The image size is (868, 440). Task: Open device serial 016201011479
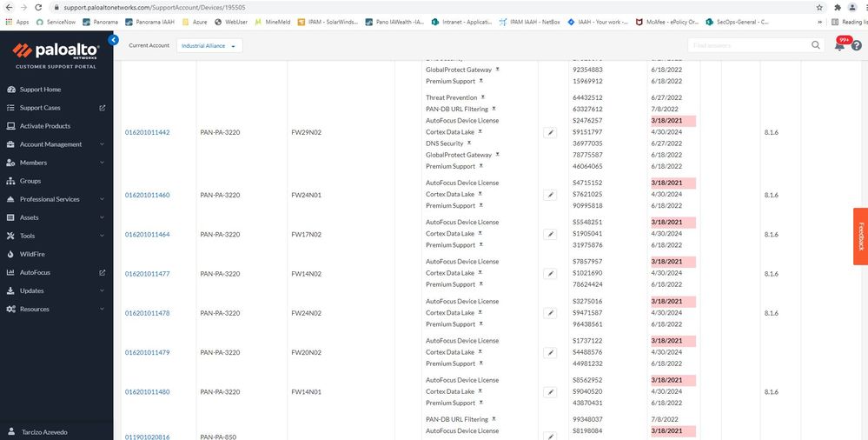(147, 352)
